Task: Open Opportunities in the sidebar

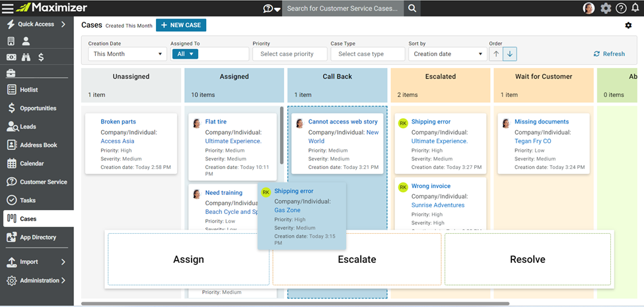Action: pyautogui.click(x=37, y=108)
